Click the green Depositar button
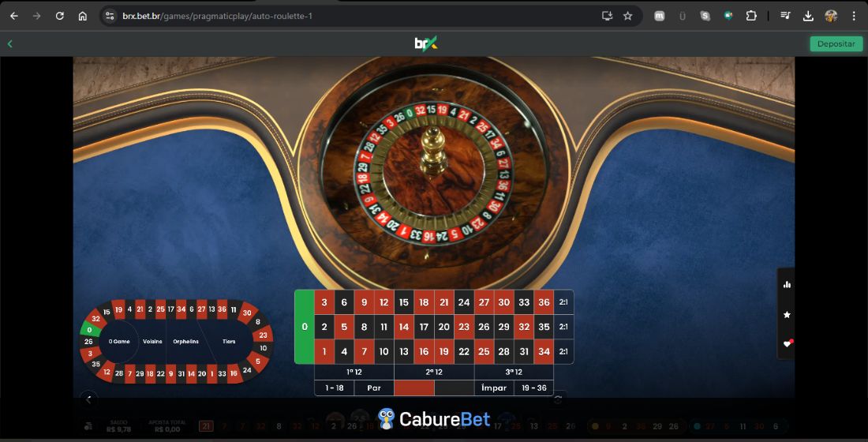Screen dimensions: 868x442 [836, 43]
